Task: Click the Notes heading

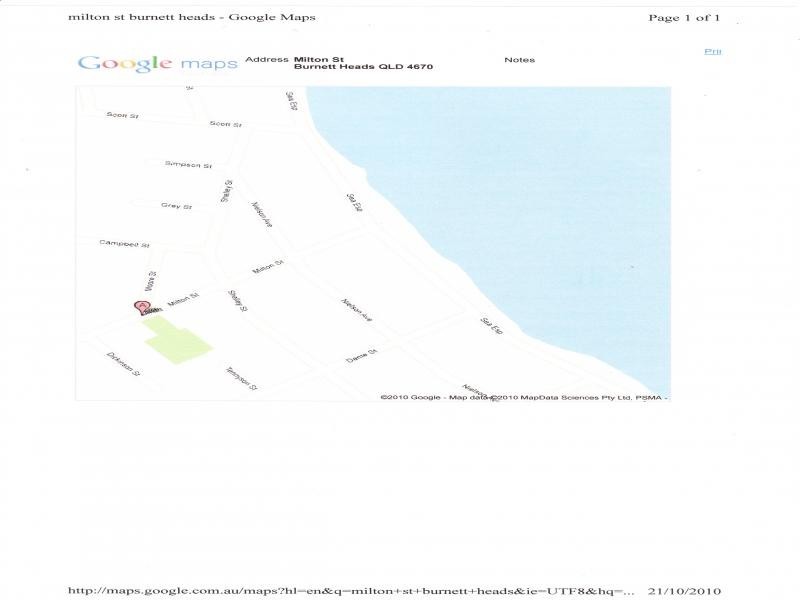Action: click(519, 60)
